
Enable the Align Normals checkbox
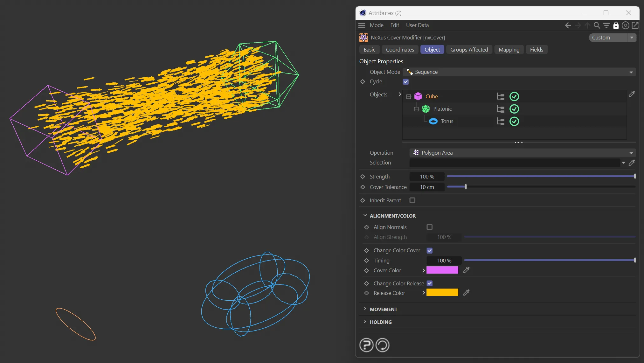pos(429,227)
